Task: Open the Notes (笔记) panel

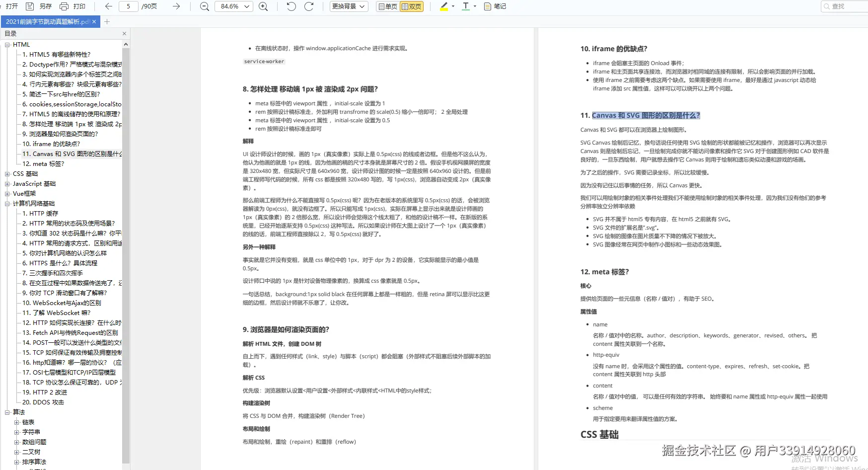Action: click(x=495, y=6)
